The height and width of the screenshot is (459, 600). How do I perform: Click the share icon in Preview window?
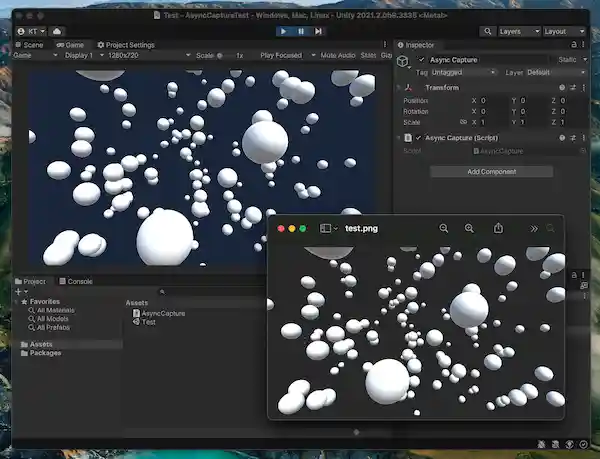[x=498, y=228]
